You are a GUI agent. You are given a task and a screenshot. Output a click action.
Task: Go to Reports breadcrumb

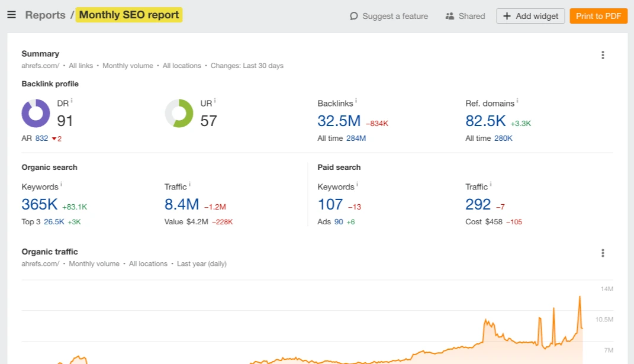tap(45, 15)
